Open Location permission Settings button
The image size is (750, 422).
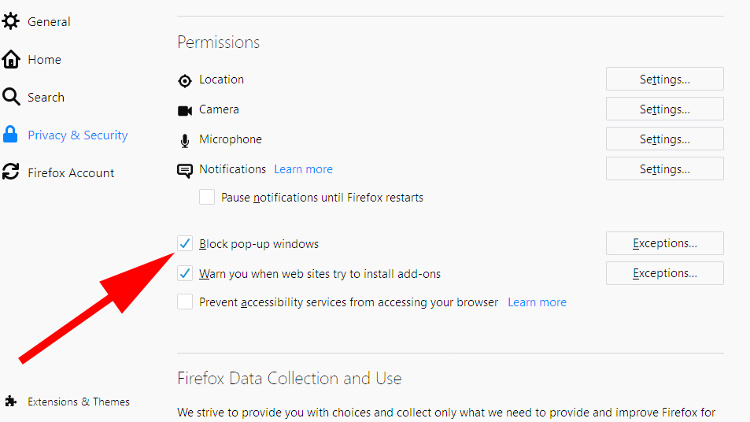pos(664,79)
